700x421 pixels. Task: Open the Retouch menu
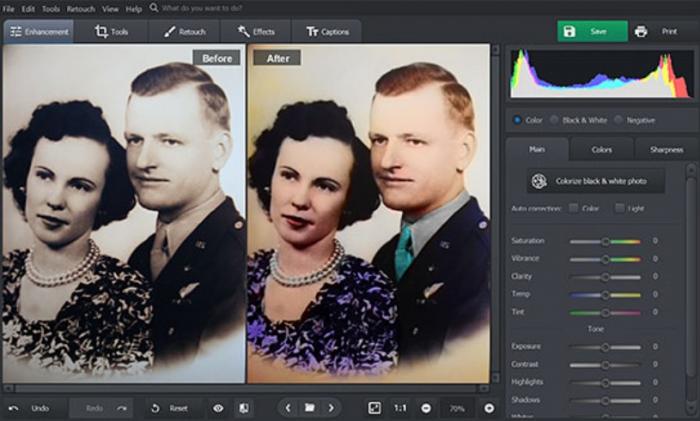[81, 8]
